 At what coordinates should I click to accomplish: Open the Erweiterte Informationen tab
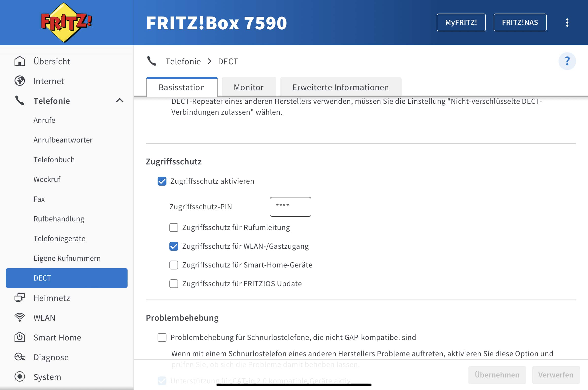[x=341, y=87]
